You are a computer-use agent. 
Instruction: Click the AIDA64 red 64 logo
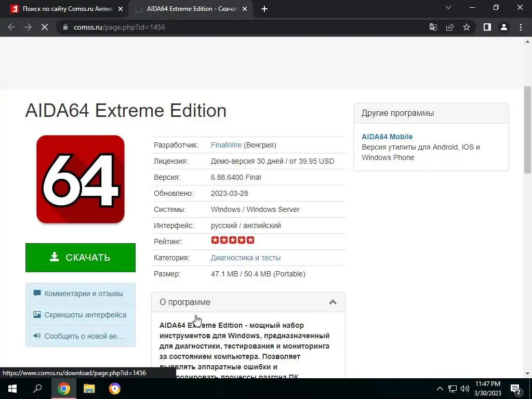pos(81,179)
